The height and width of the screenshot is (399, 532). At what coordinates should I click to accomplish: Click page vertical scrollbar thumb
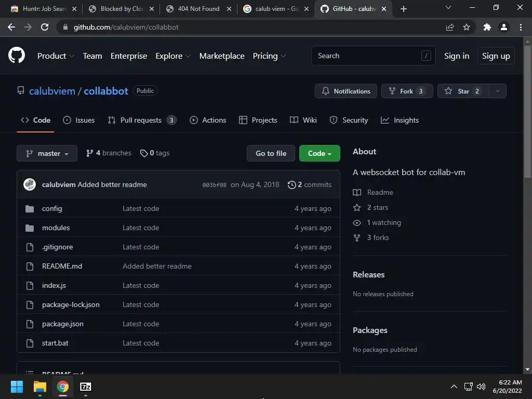pyautogui.click(x=527, y=112)
